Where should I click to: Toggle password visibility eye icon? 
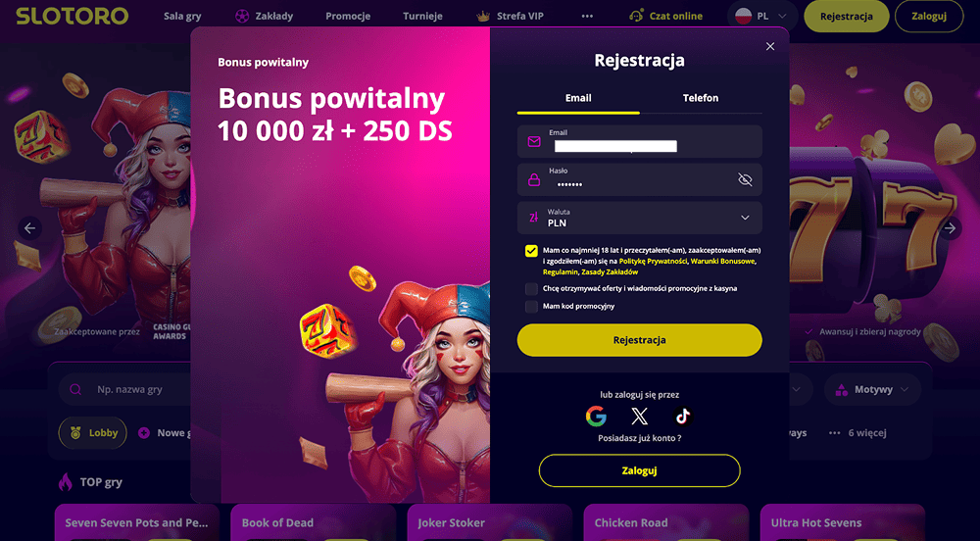coord(745,180)
